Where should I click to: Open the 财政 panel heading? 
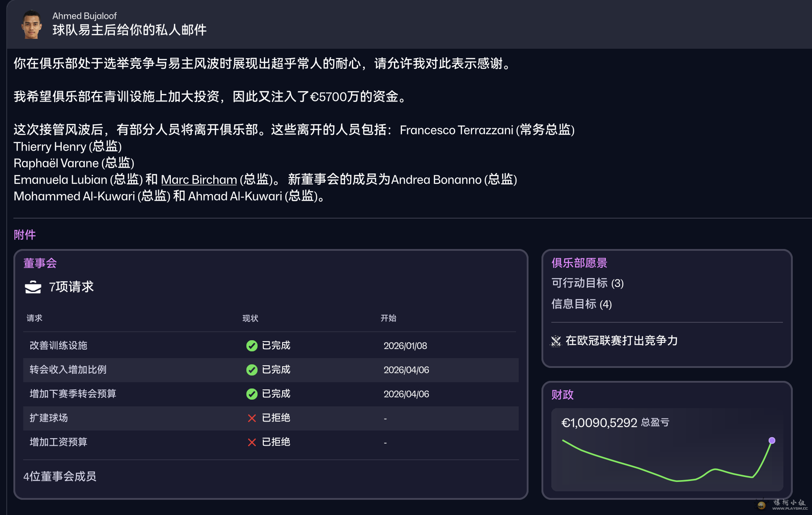[562, 395]
